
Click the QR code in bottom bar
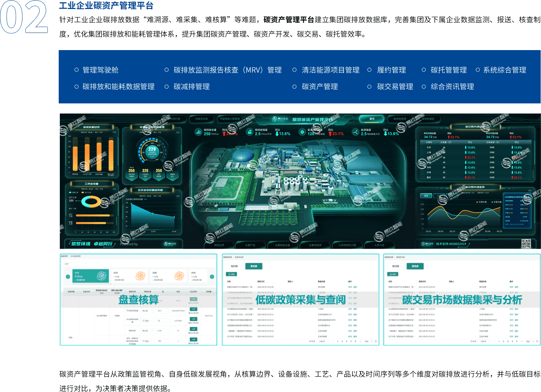526,244
